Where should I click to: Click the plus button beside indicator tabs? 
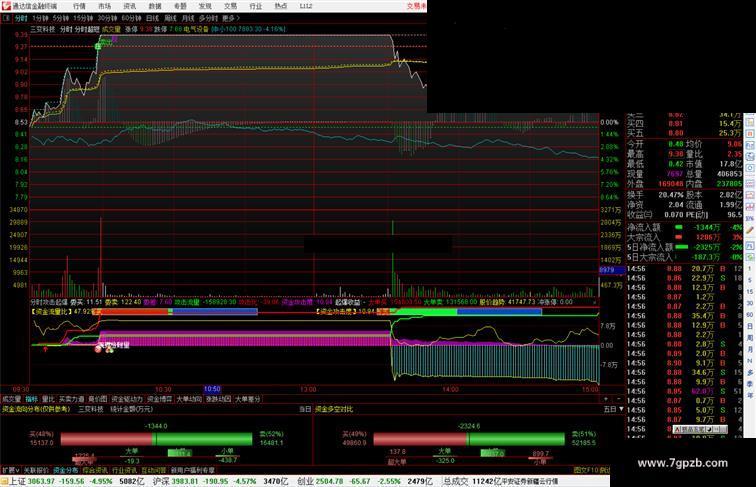coord(606,399)
